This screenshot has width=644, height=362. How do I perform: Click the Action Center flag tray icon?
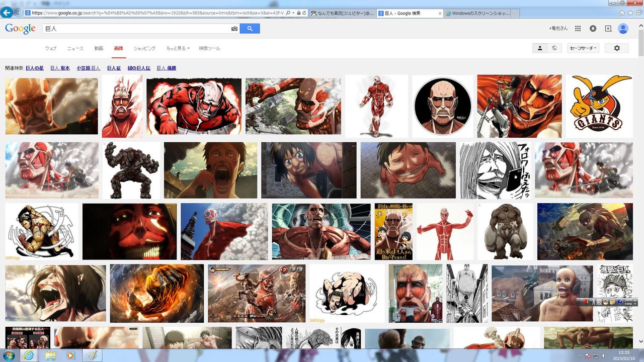pos(587,355)
